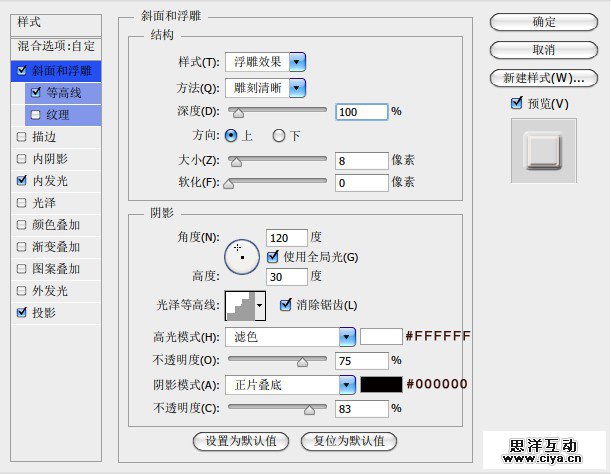
Task: Click highlight 不透明度(O) slider handle
Action: 302,362
